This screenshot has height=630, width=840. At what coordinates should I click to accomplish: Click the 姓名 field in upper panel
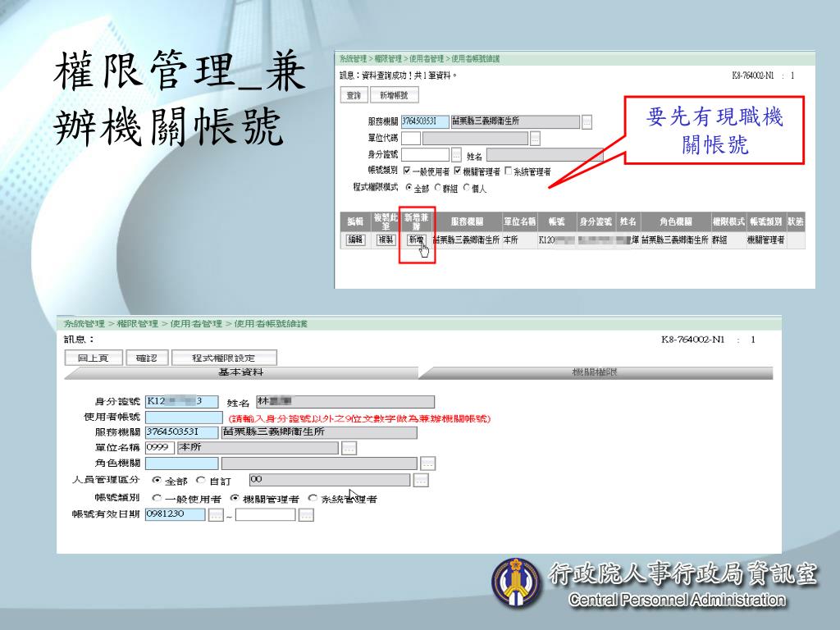(545, 155)
